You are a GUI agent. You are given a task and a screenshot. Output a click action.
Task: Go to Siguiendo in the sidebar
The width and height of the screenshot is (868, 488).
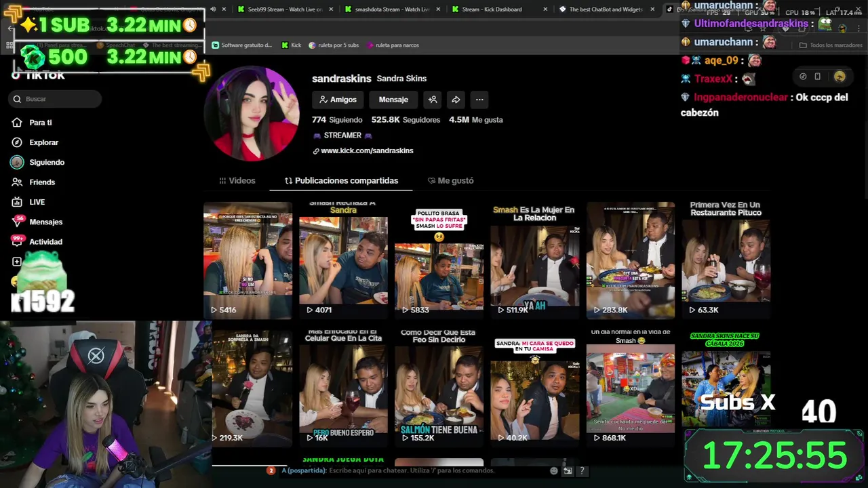tap(37, 163)
